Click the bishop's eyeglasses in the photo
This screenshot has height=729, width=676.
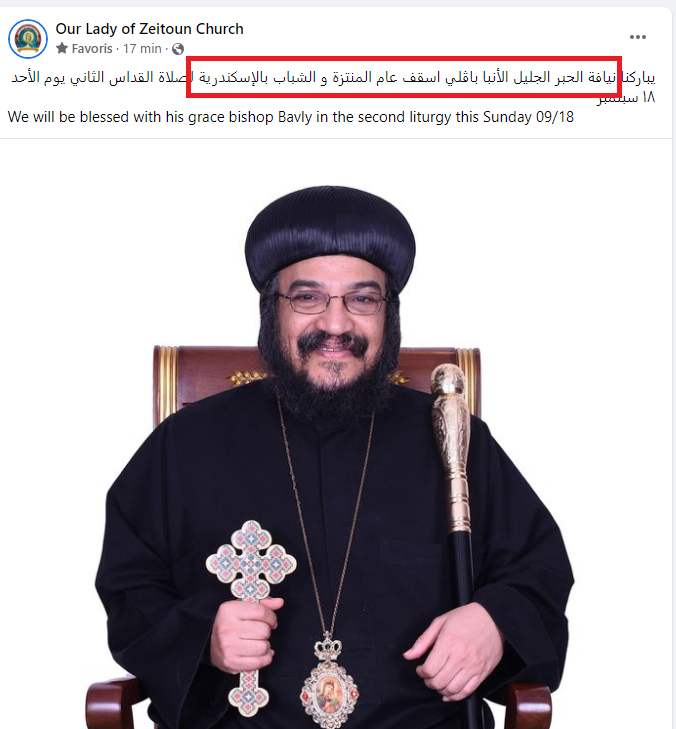[x=331, y=302]
